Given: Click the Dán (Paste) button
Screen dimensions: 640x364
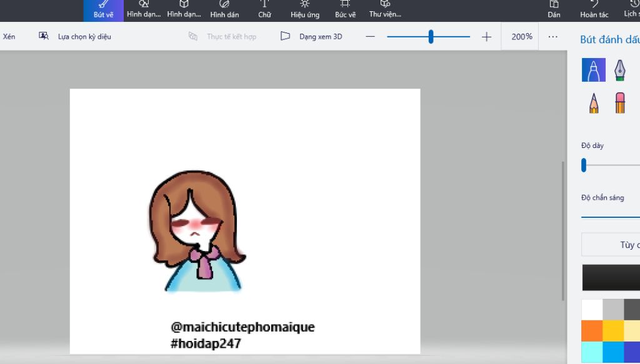Looking at the screenshot, I should [554, 11].
